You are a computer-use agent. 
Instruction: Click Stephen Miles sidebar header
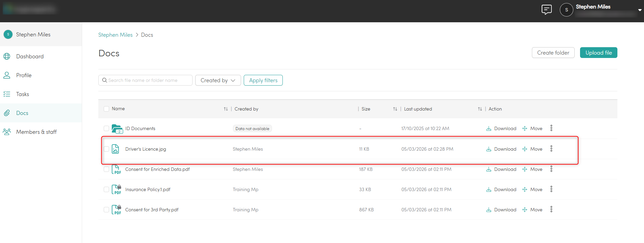click(x=41, y=34)
